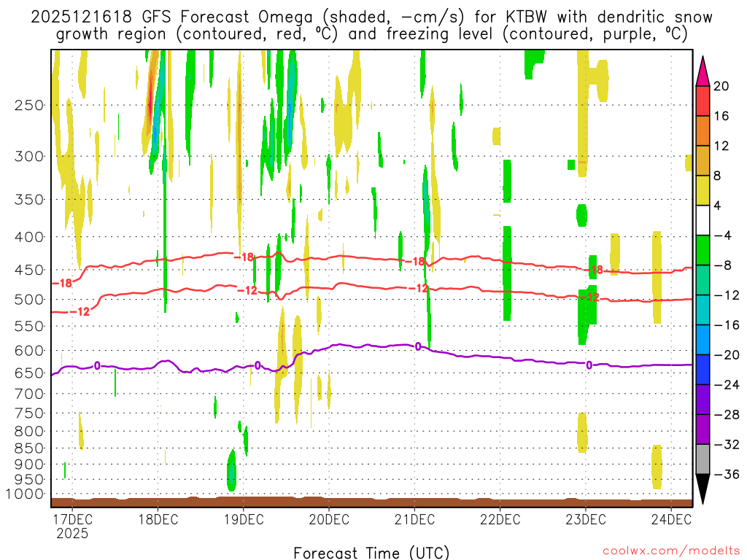The height and width of the screenshot is (560, 747).
Task: Click the coolwx.com/modelts link text
Action: pos(671,551)
